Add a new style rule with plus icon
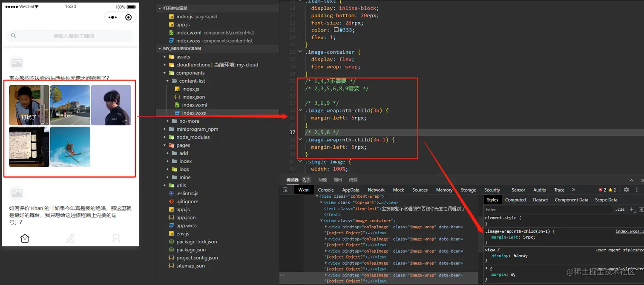The height and width of the screenshot is (285, 644). click(632, 210)
